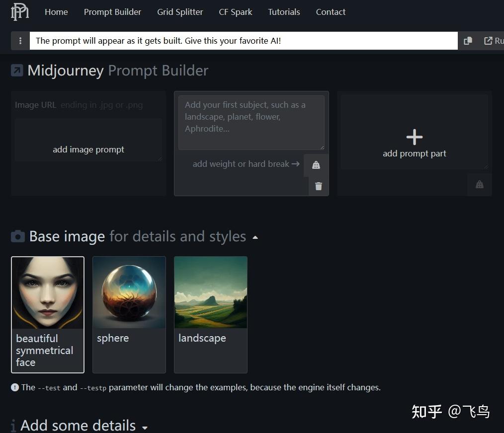The height and width of the screenshot is (433, 504).
Task: Copy the prompt with the copy icon
Action: point(468,41)
